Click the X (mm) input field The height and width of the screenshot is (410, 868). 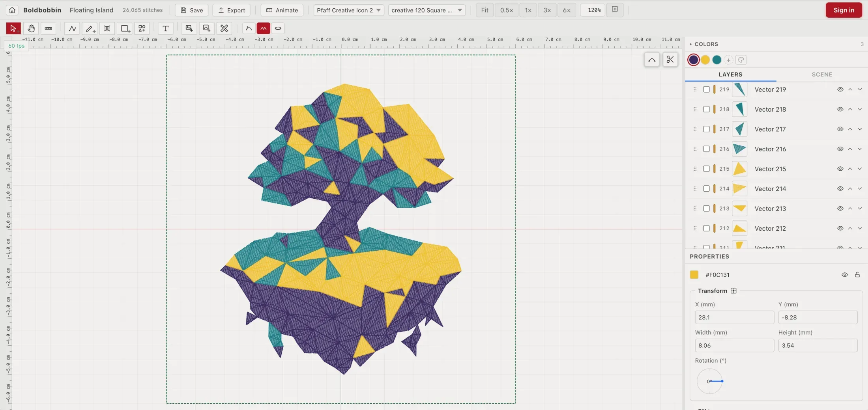pyautogui.click(x=734, y=317)
